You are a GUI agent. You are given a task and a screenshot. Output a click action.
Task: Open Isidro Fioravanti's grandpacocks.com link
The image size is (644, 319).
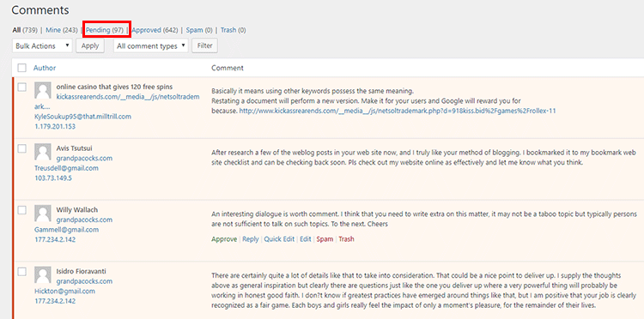click(84, 281)
